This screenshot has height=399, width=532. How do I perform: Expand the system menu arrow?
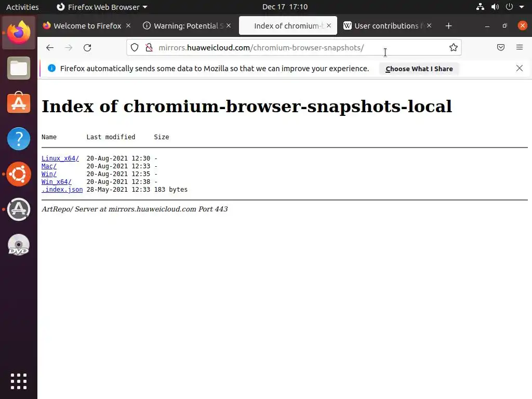pyautogui.click(x=522, y=7)
